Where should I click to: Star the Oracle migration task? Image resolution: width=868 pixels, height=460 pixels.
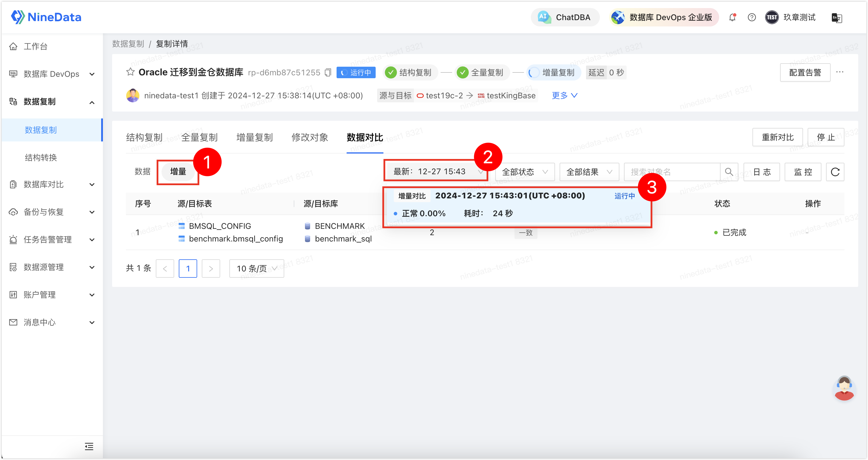(130, 72)
